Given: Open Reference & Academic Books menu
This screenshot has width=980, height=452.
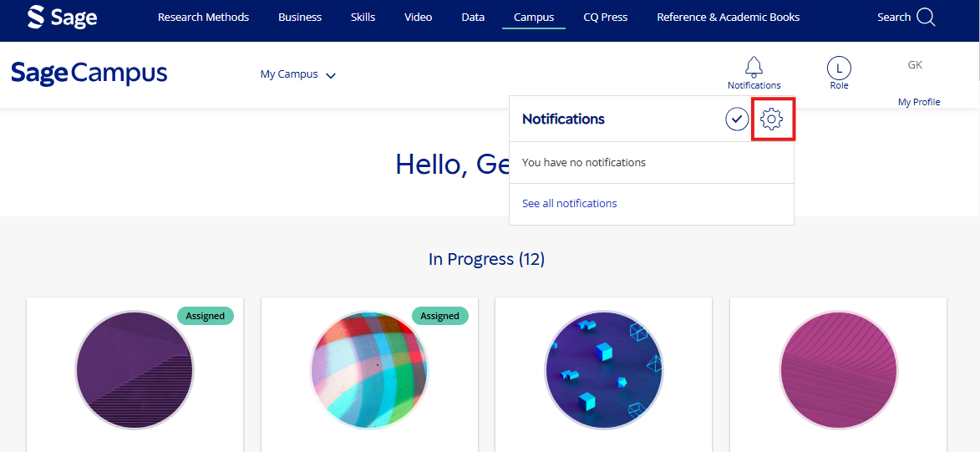Looking at the screenshot, I should point(729,18).
